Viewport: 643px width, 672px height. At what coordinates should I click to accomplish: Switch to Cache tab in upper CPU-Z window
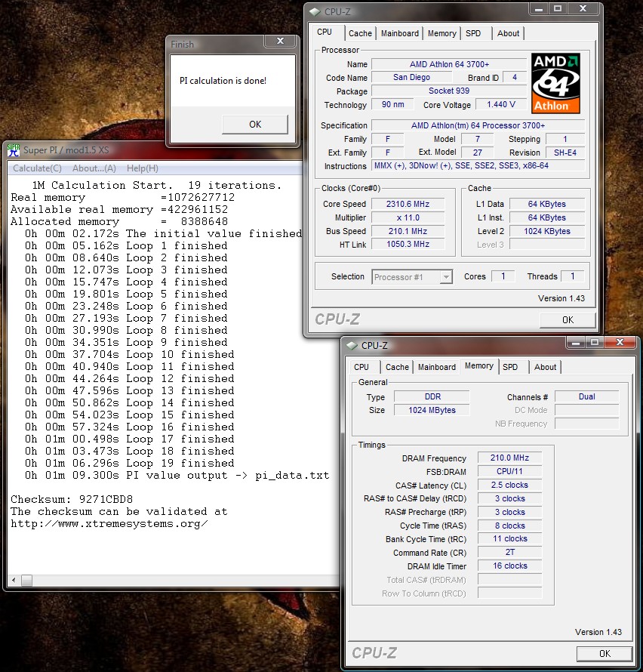pyautogui.click(x=360, y=33)
